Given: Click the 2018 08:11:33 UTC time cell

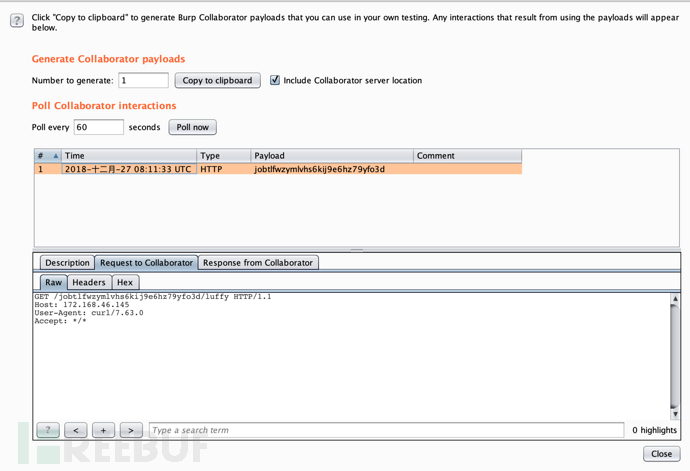Looking at the screenshot, I should click(129, 169).
